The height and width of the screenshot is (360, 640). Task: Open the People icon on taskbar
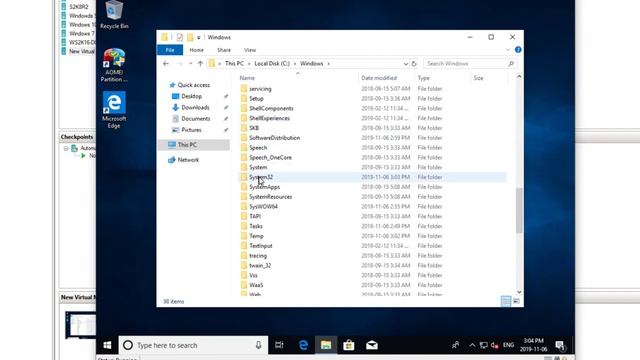click(x=456, y=345)
